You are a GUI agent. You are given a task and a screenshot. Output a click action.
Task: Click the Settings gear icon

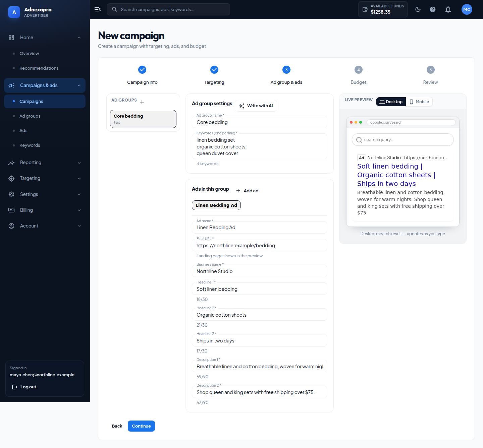(11, 194)
